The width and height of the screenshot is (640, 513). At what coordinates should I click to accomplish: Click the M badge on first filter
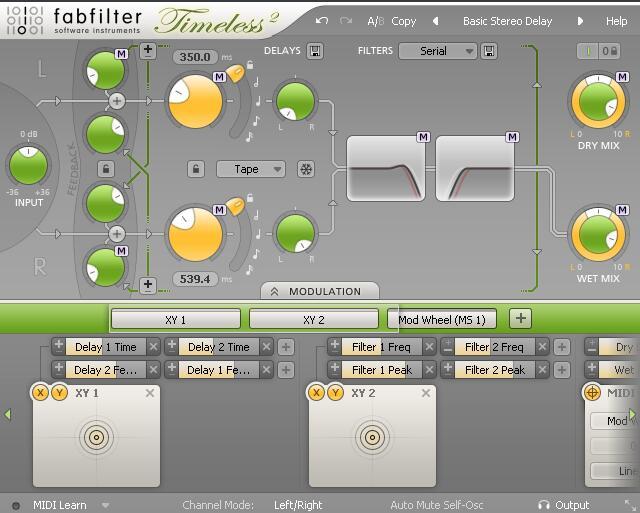tap(423, 137)
